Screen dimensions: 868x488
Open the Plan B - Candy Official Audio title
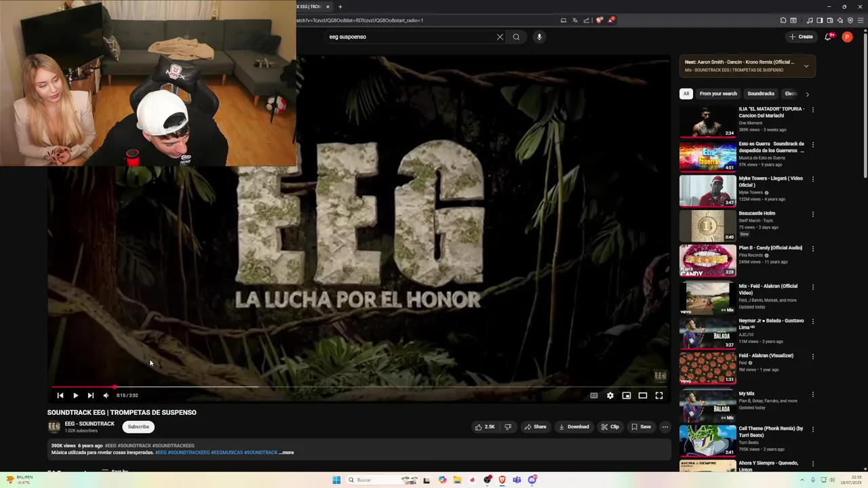point(770,248)
